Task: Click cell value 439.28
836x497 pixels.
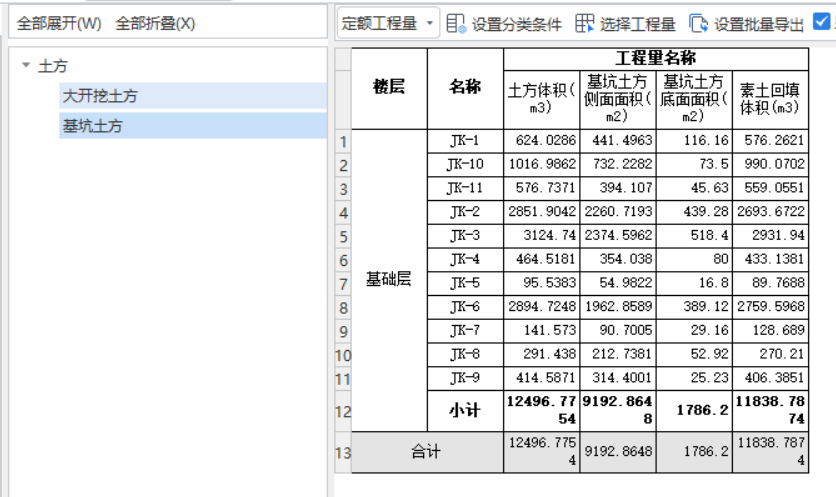Action: 694,212
